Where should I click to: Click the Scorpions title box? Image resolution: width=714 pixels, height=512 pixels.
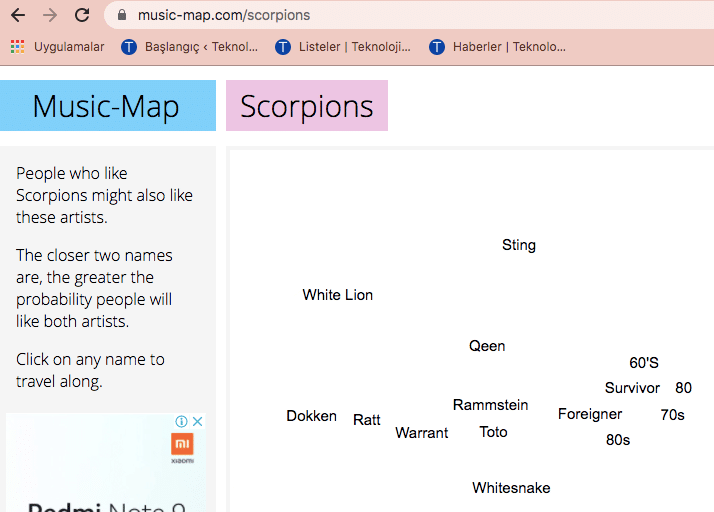[x=307, y=106]
